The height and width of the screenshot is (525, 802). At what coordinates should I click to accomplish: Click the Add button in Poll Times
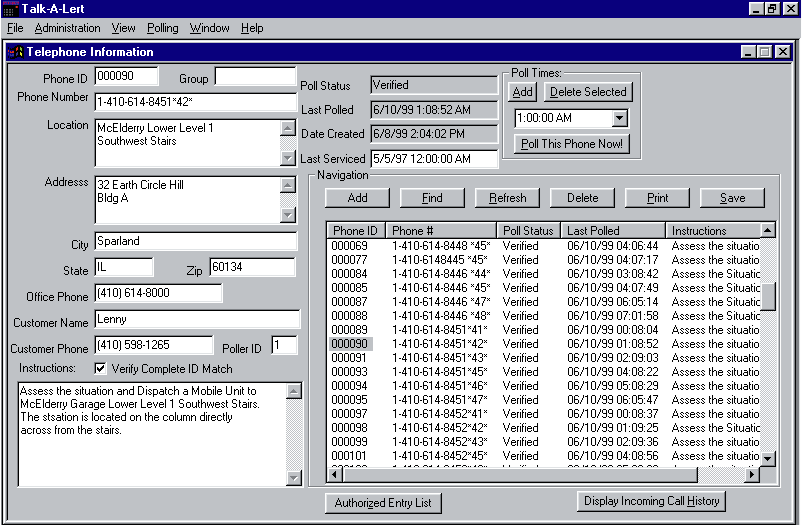[x=522, y=92]
